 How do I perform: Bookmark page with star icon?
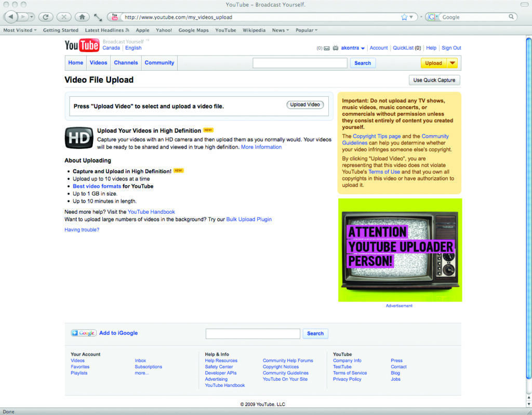(x=404, y=17)
